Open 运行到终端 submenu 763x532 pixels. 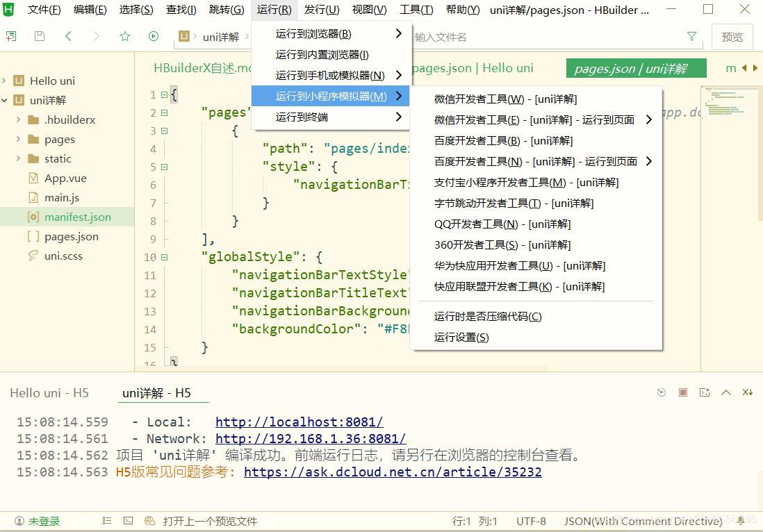(331, 117)
